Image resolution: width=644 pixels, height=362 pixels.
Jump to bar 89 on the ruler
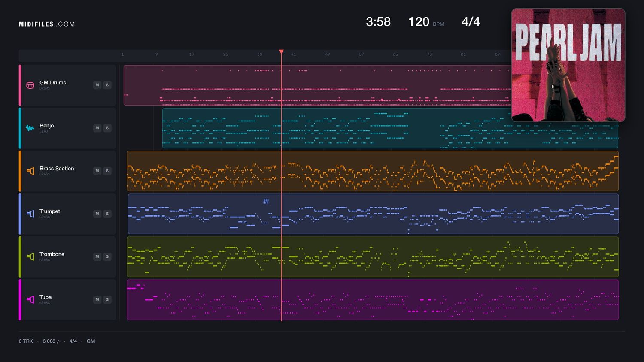tap(497, 54)
